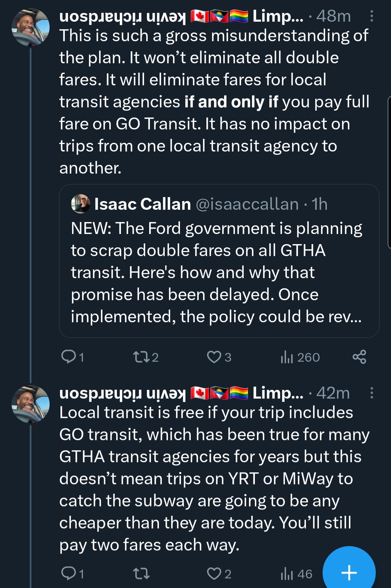
Task: Like the second tweet with 2 likes
Action: [214, 574]
